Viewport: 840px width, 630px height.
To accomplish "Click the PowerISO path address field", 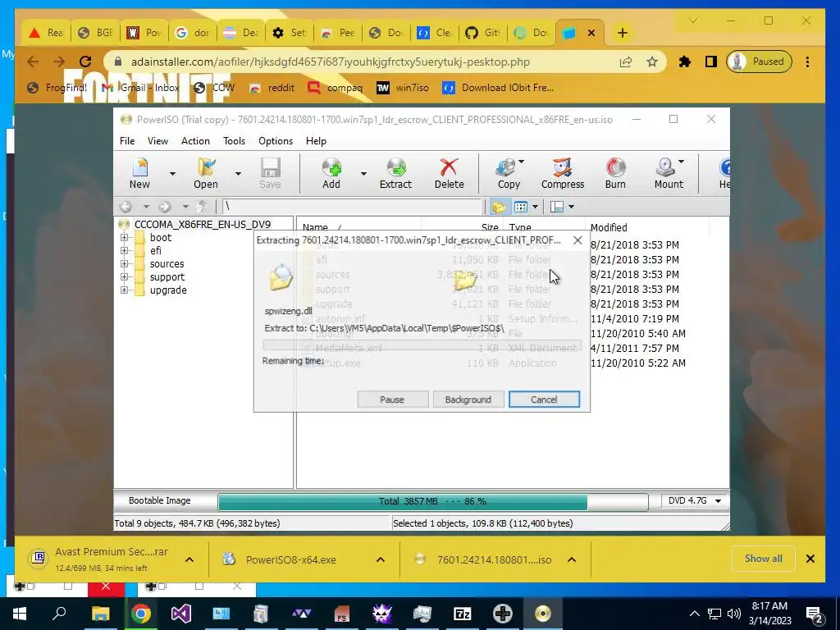I will [x=351, y=206].
